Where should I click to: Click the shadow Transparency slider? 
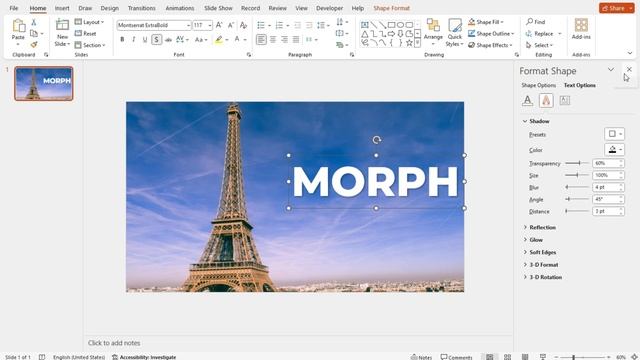577,163
